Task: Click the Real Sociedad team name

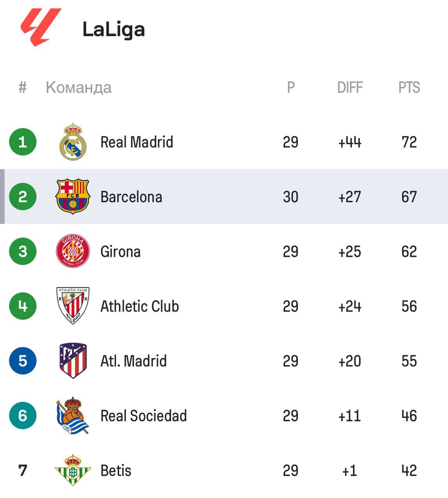Action: pyautogui.click(x=143, y=416)
